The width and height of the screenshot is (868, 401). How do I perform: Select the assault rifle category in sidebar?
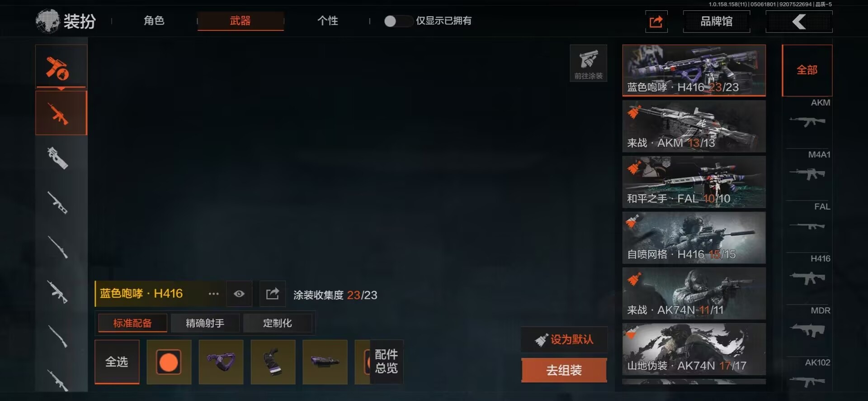click(x=61, y=113)
